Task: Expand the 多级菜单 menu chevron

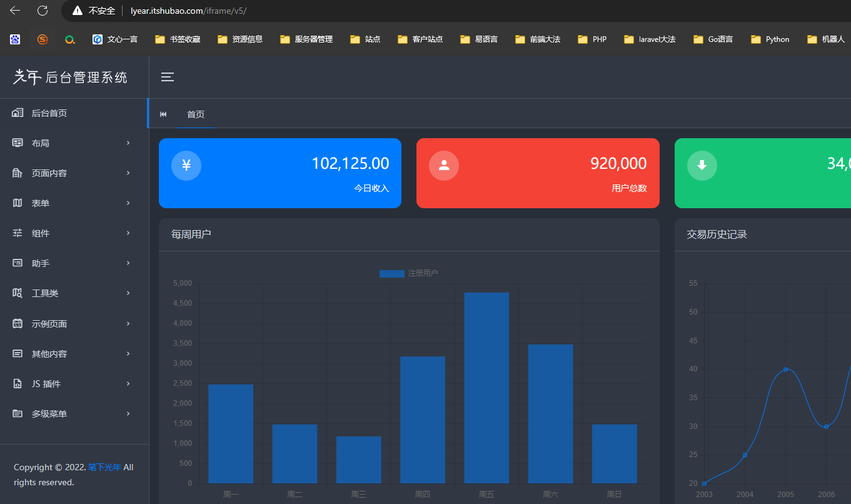Action: click(x=128, y=413)
